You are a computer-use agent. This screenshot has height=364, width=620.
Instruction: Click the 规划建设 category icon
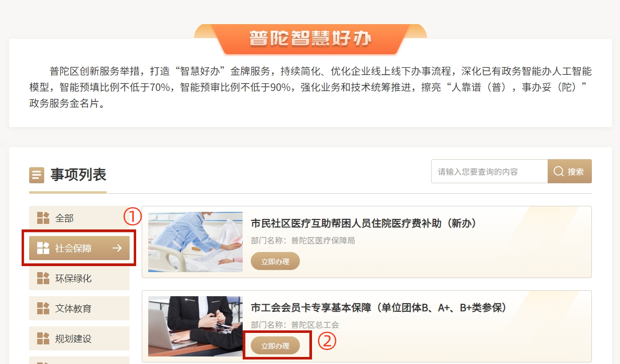[x=43, y=338]
